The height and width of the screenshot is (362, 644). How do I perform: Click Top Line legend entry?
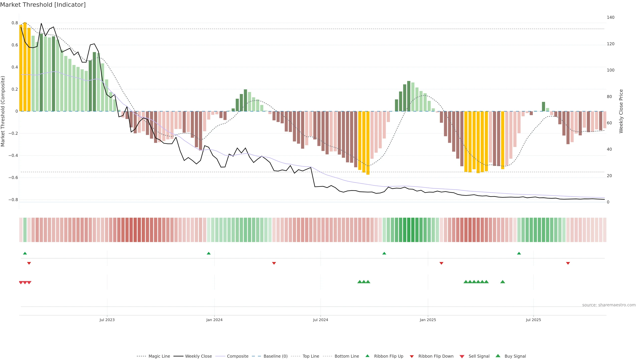point(311,356)
